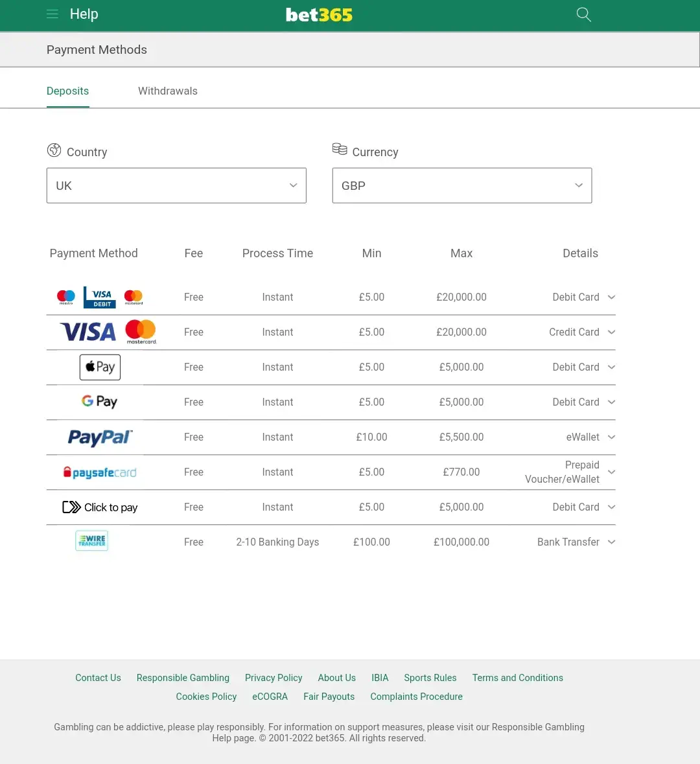Open the Currency dropdown showing GBP

(461, 185)
